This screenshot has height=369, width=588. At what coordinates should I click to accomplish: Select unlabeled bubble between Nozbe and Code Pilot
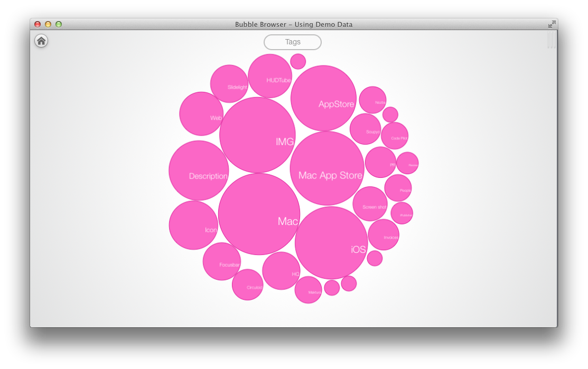[390, 115]
